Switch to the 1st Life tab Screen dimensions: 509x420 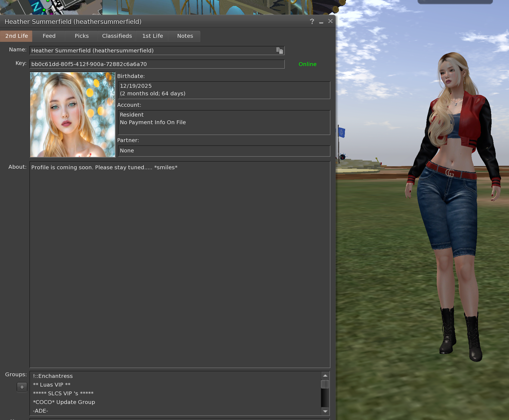tap(152, 36)
